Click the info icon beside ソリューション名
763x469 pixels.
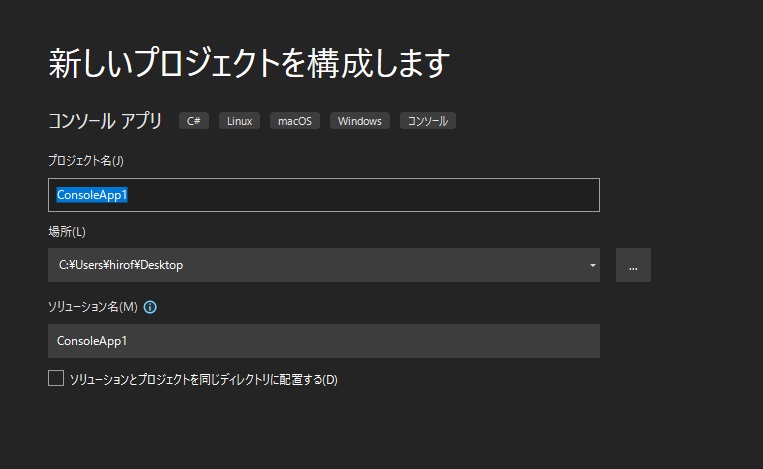coord(151,307)
